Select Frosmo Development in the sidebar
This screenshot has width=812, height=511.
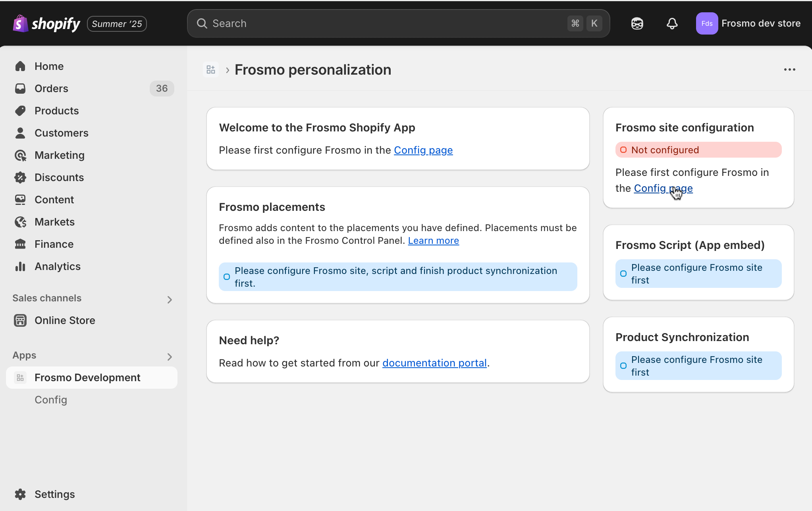pos(87,377)
